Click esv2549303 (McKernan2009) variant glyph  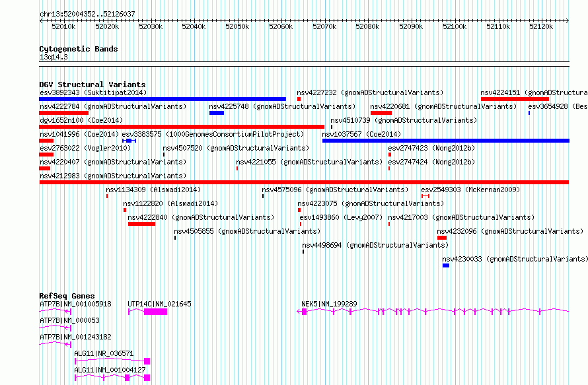pos(425,196)
